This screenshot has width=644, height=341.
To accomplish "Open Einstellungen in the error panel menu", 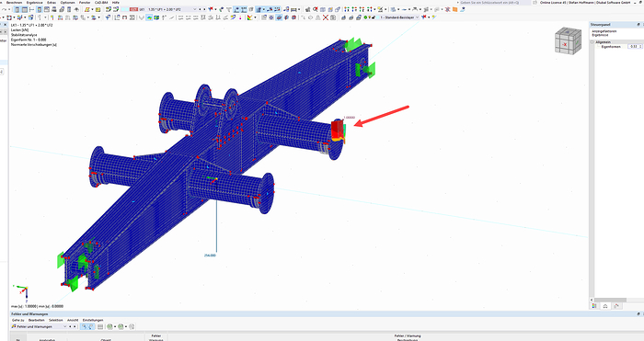I will tap(93, 320).
